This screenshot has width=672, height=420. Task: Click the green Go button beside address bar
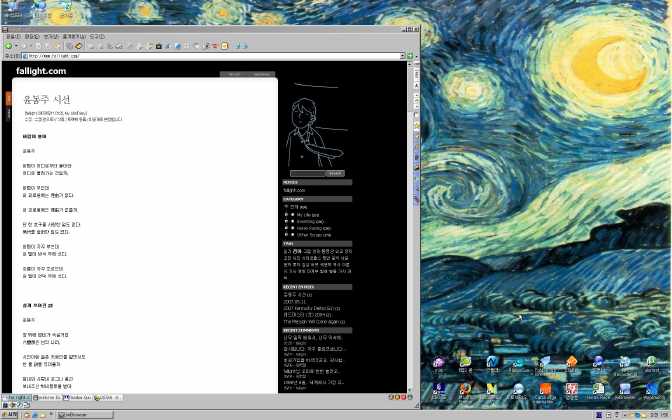(410, 56)
